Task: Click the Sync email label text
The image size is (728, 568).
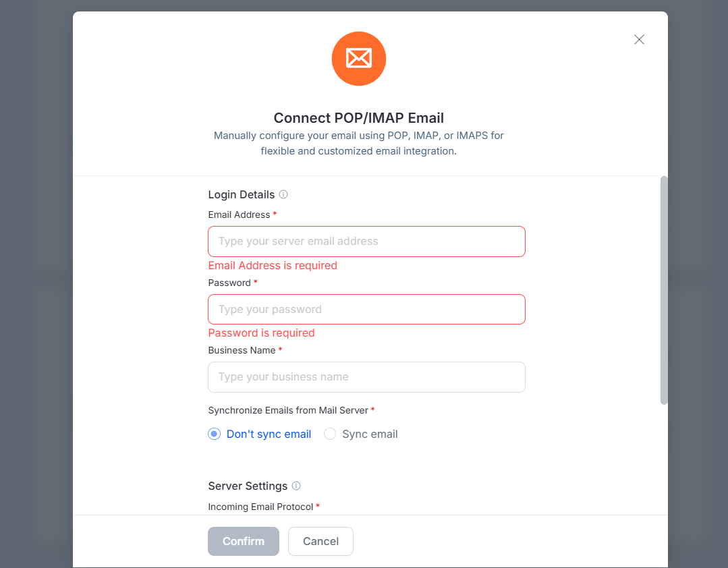Action: point(370,434)
